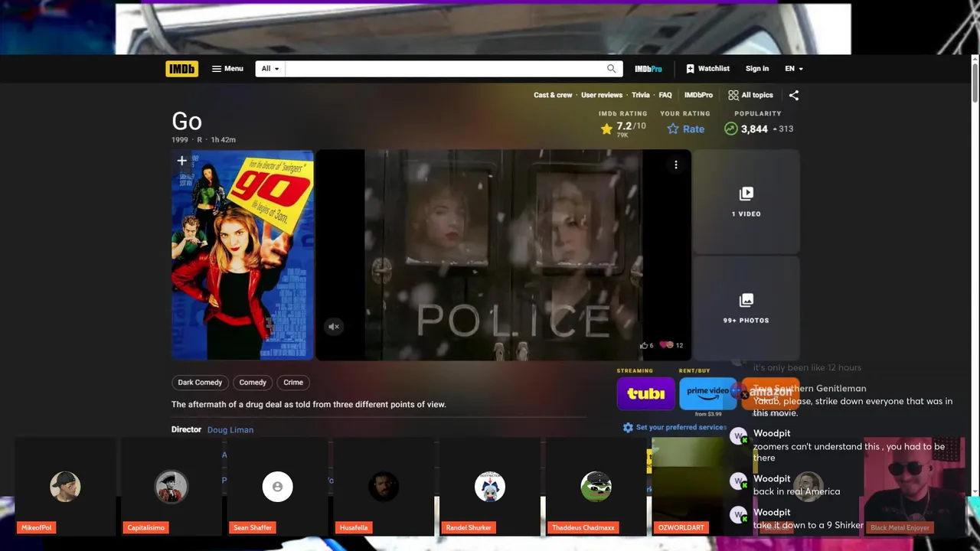Click Woodpit's 'zoomers can't understand' message
This screenshot has height=551, width=980.
click(848, 452)
